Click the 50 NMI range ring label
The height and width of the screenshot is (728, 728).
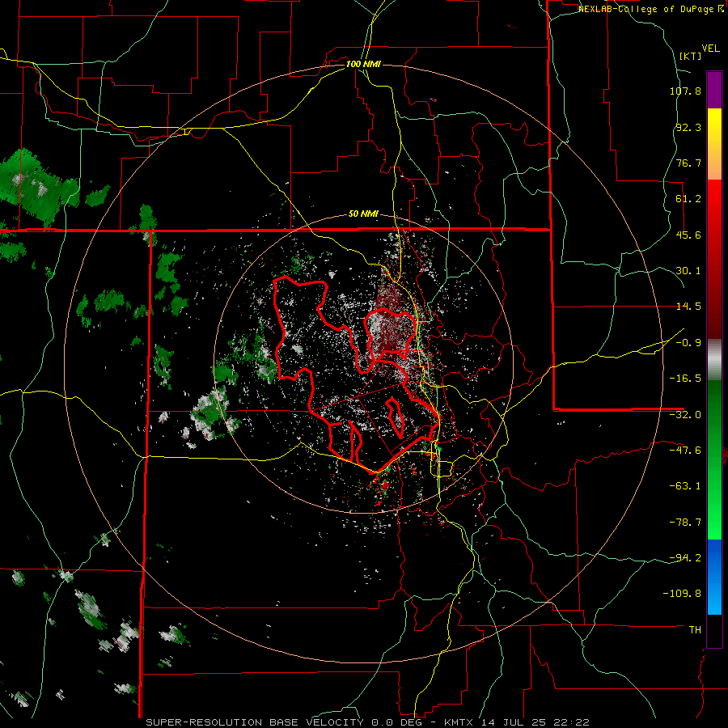363,214
